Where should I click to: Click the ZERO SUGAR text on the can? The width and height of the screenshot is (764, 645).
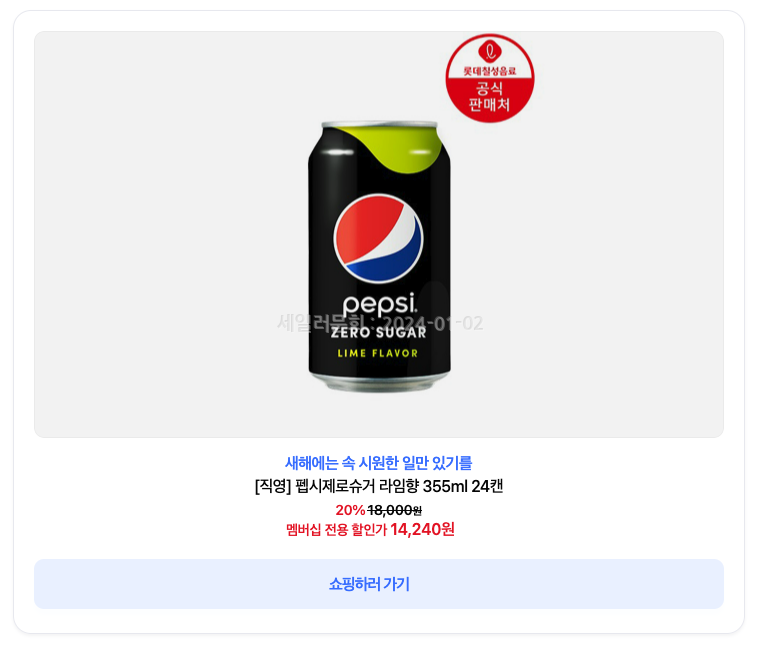click(379, 333)
